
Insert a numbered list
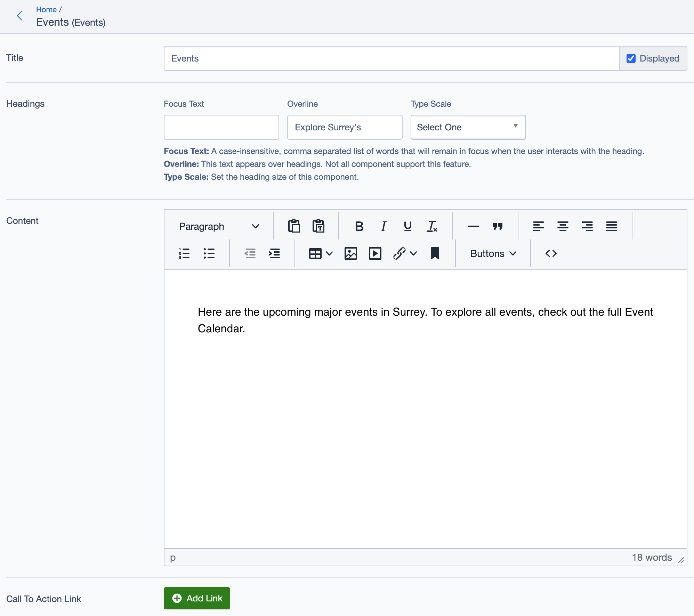[184, 253]
